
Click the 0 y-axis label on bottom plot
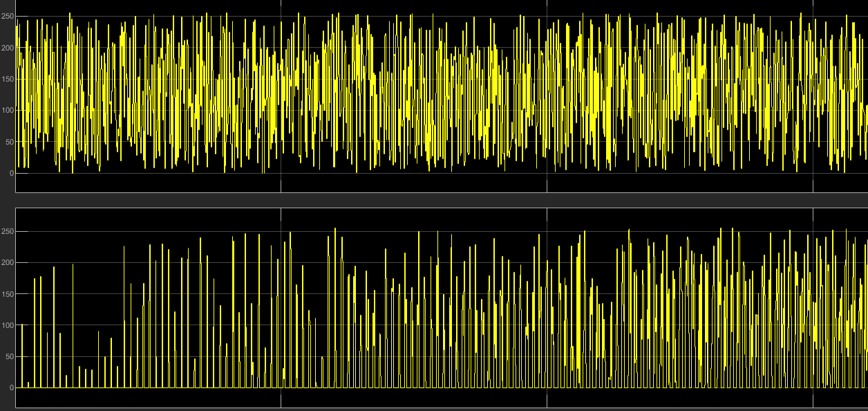(x=11, y=388)
